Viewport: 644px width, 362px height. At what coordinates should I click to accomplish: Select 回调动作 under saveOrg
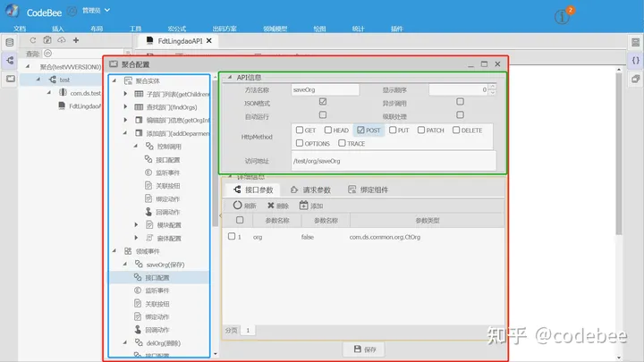pos(157,330)
